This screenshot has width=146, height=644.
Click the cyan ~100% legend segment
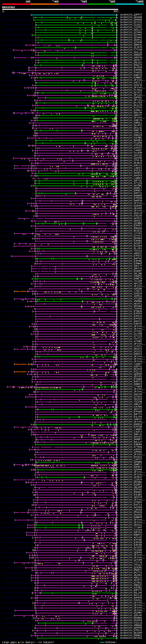(x=130, y=4)
